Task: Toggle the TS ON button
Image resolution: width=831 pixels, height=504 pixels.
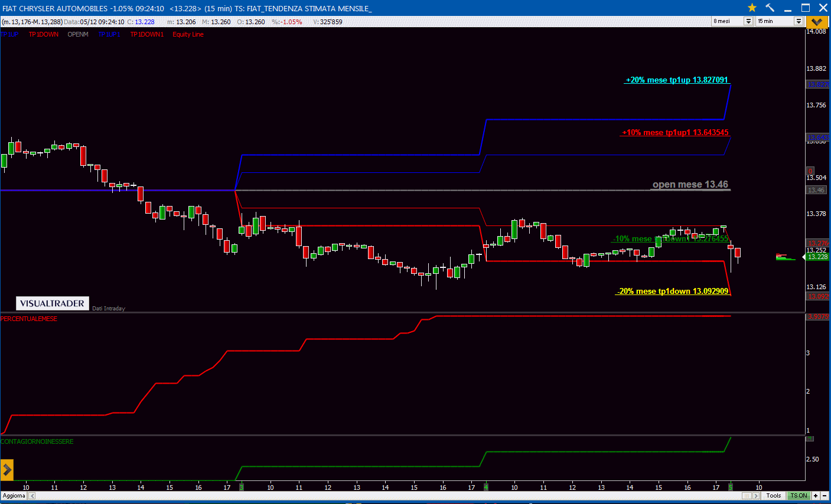Action: point(799,496)
